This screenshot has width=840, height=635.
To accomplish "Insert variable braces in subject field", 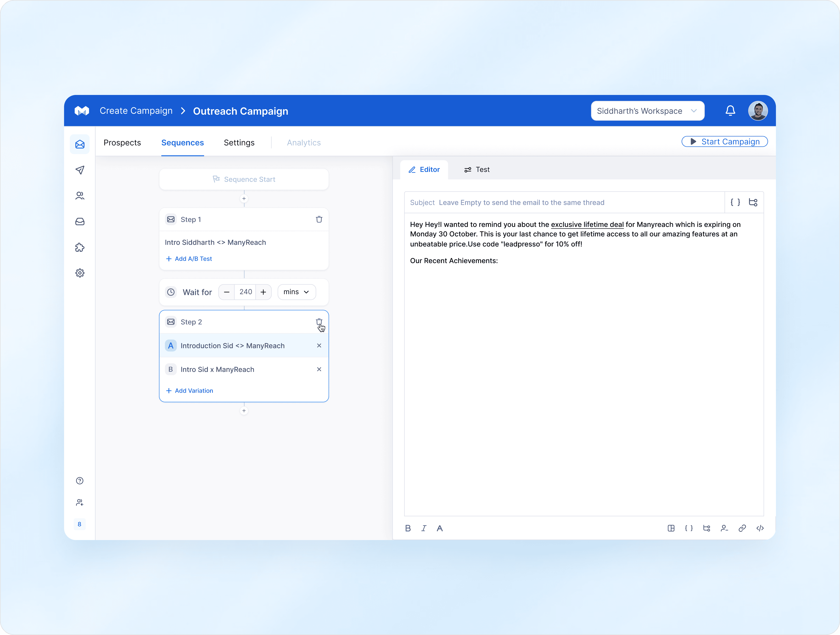I will point(735,202).
